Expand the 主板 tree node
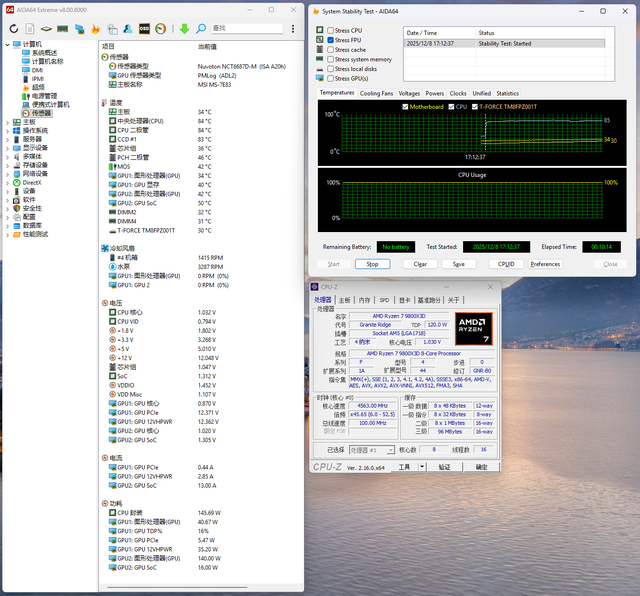Viewport: 640px width, 596px height. pos(6,122)
